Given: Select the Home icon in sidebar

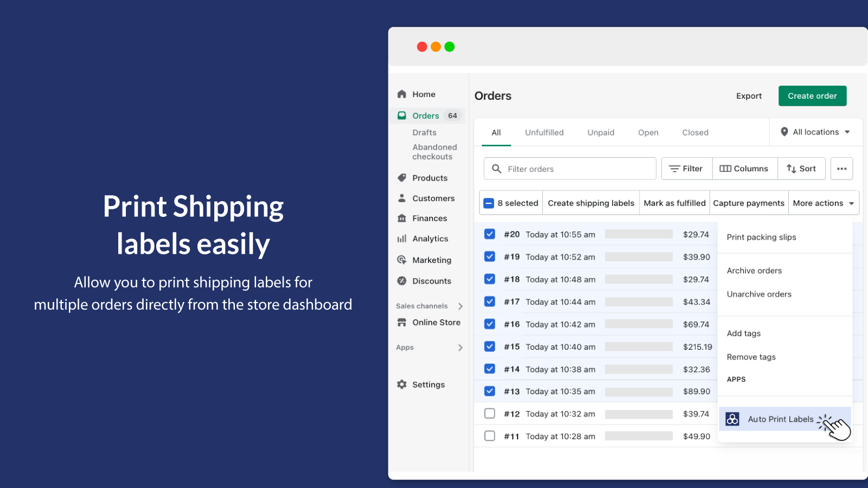Looking at the screenshot, I should point(401,94).
